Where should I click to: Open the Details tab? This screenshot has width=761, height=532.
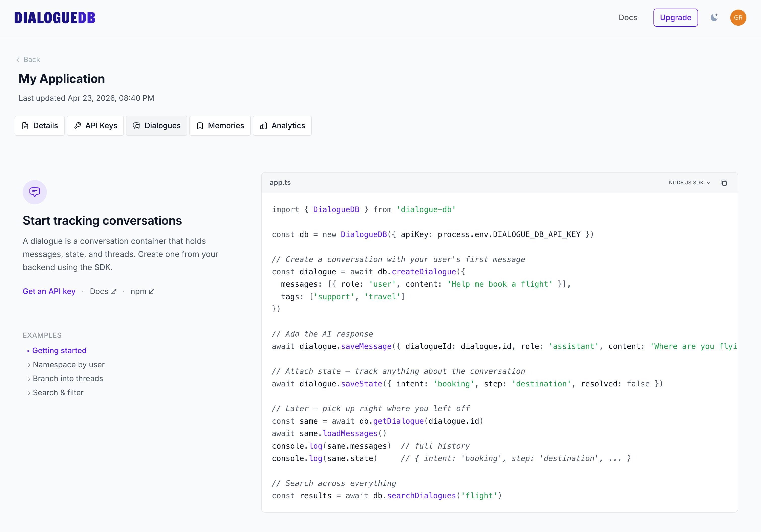coord(40,126)
